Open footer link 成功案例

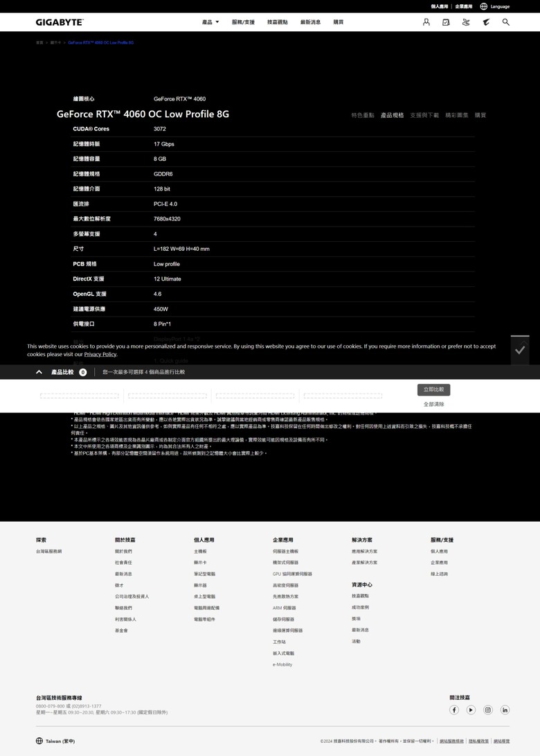(x=360, y=608)
